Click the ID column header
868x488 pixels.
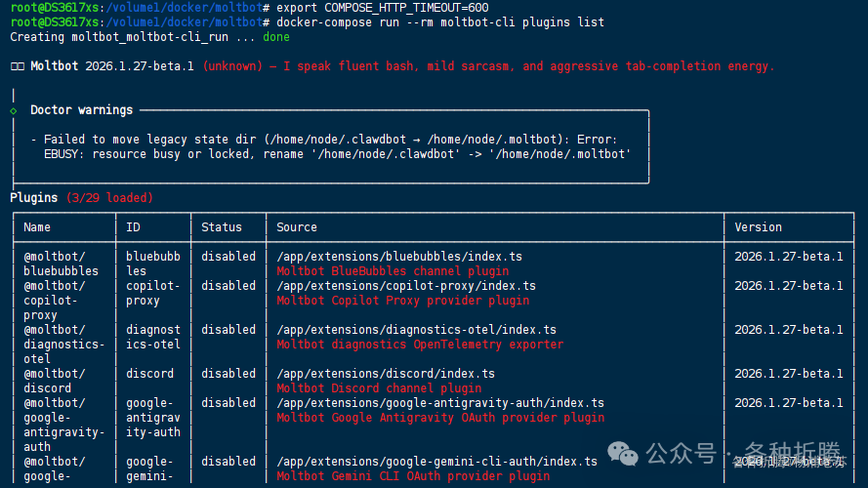click(x=133, y=227)
